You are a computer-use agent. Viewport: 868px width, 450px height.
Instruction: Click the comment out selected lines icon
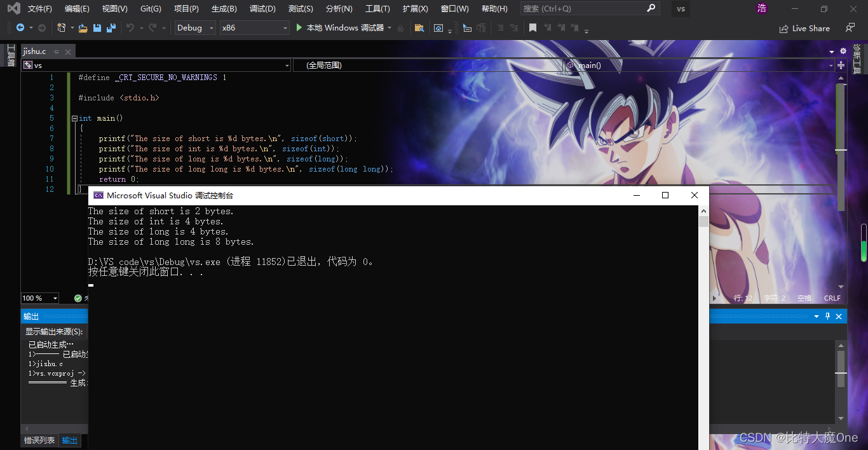click(499, 28)
